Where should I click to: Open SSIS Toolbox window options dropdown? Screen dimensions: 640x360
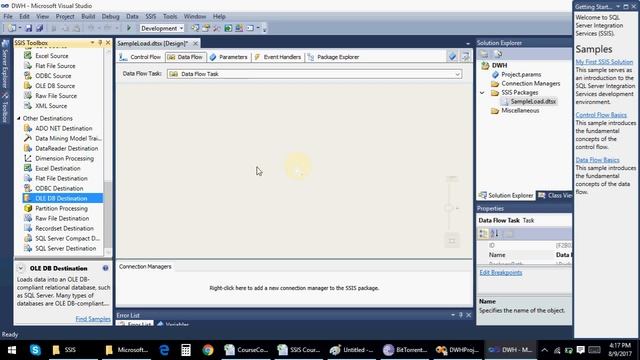point(92,42)
